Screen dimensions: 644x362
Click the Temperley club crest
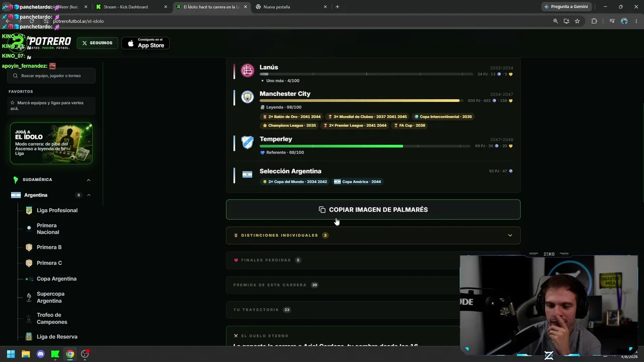tap(247, 143)
